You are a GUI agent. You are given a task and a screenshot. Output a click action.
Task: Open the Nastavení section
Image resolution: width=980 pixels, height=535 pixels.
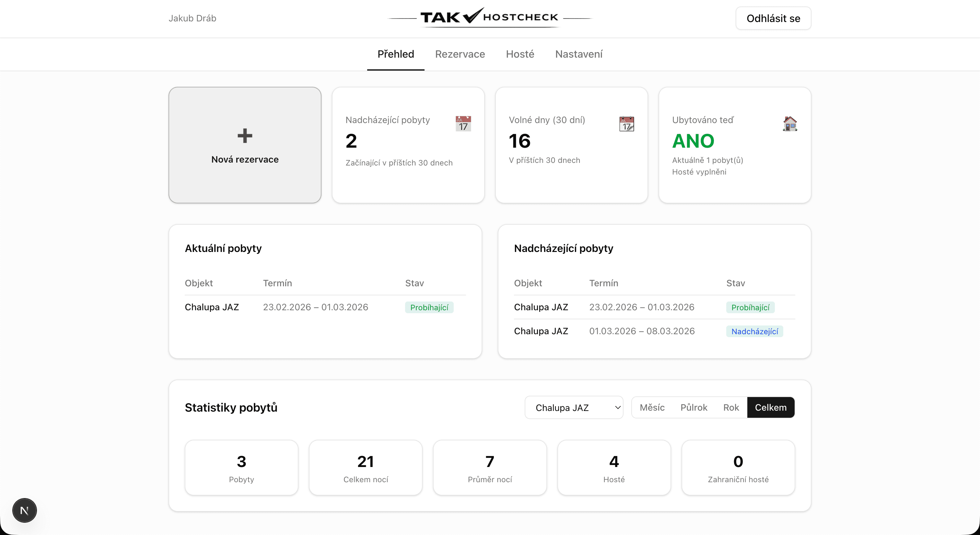point(579,54)
